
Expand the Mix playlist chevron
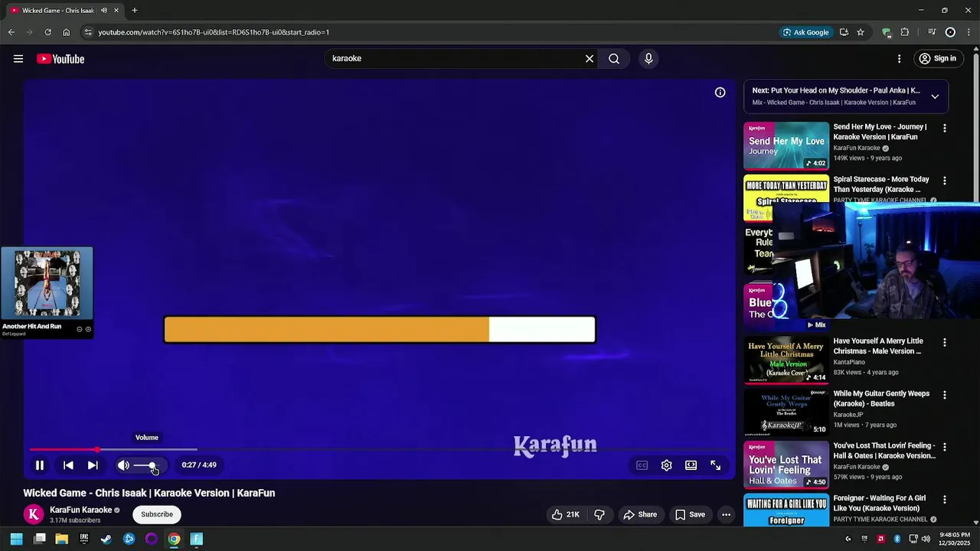tap(935, 96)
